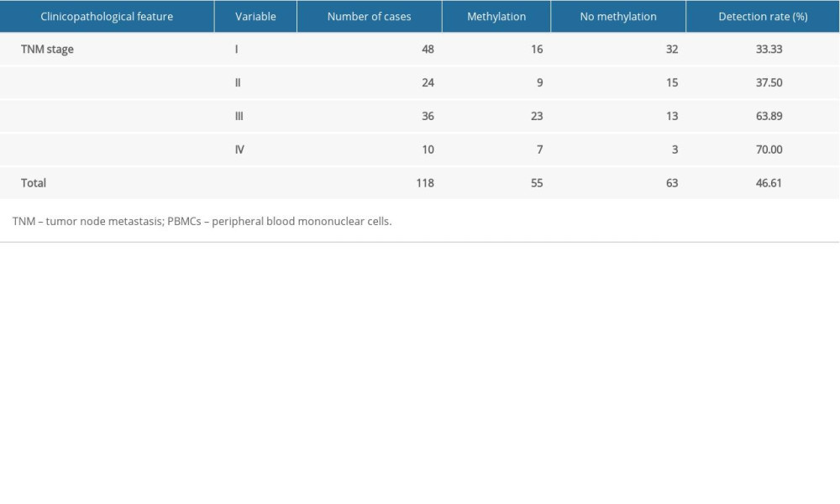Screen dimensions: 840x504
Task: Click the No methylation column header
Action: pyautogui.click(x=617, y=17)
